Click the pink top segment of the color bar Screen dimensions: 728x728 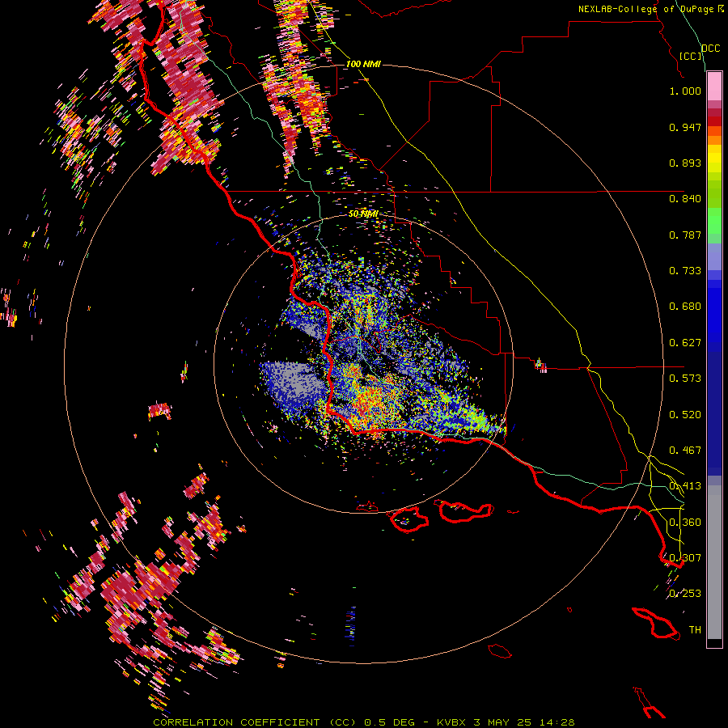714,87
